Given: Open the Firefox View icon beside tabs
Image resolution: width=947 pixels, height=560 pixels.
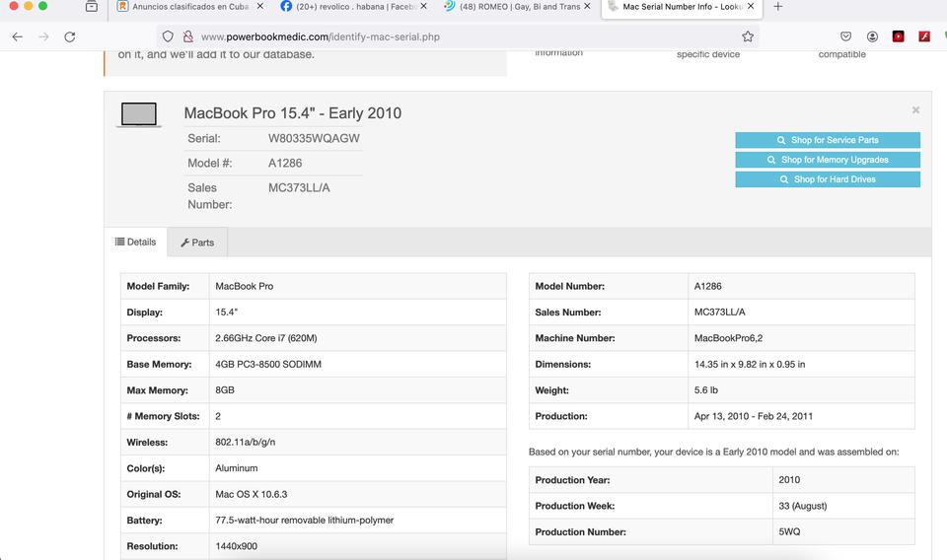Looking at the screenshot, I should tap(91, 7).
